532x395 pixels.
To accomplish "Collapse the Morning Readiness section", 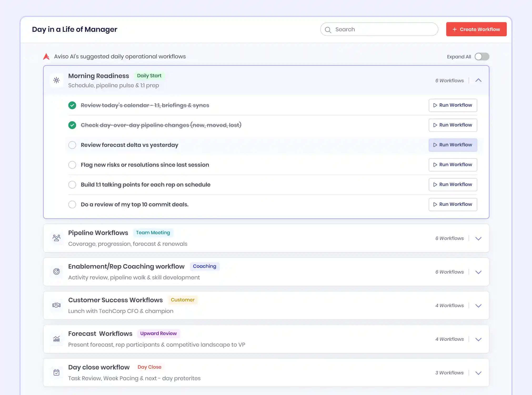I will (x=478, y=80).
